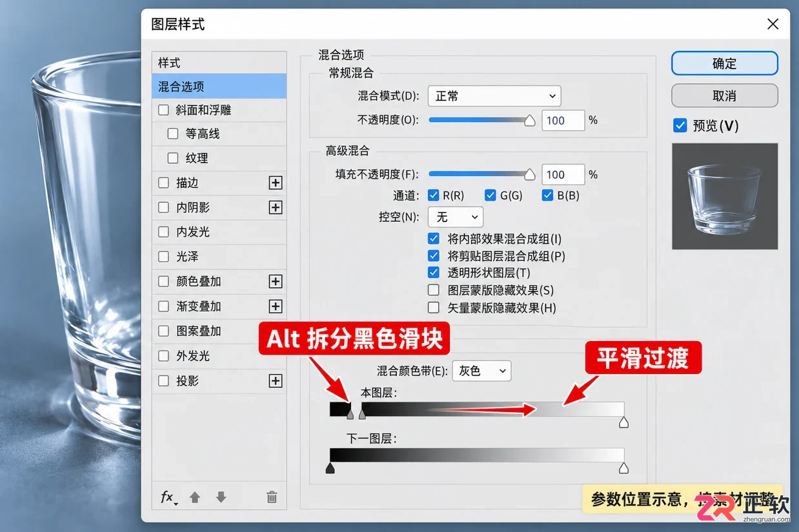Image resolution: width=799 pixels, height=532 pixels.
Task: Toggle the 预览(V) checkbox
Action: [x=680, y=126]
